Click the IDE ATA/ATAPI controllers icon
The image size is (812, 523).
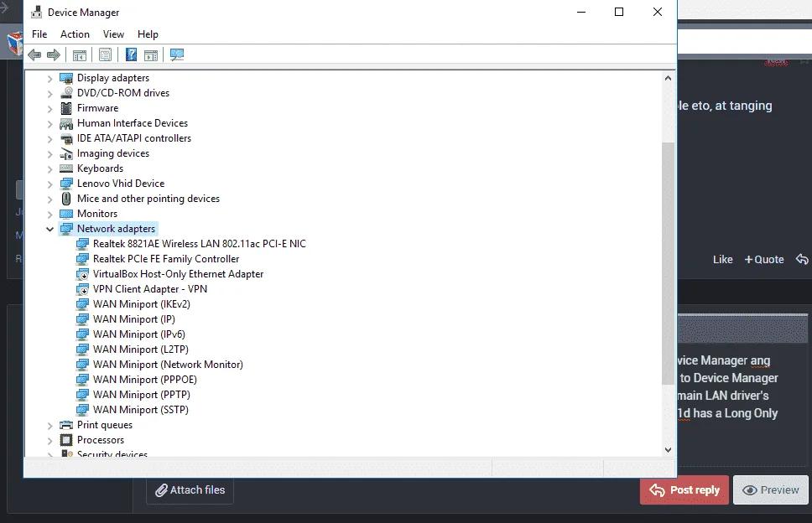tap(66, 138)
